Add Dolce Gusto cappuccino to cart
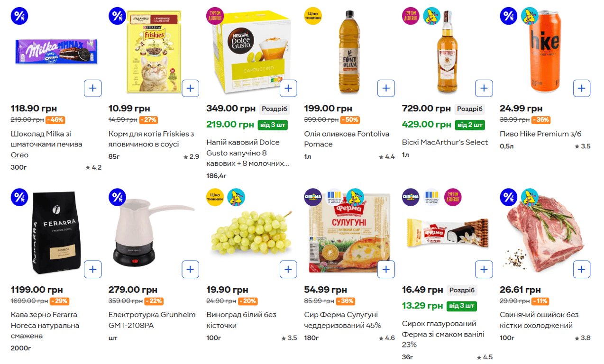This screenshot has height=364, width=604. click(288, 88)
